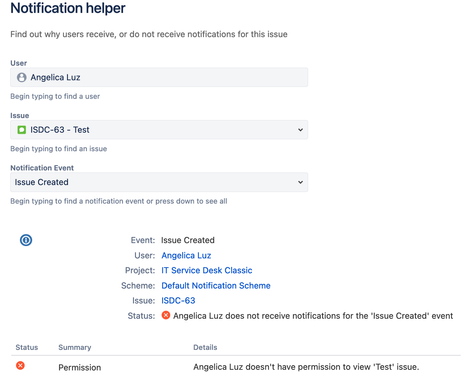The width and height of the screenshot is (463, 388).
Task: Click the Notification helper page heading
Action: coord(68,8)
